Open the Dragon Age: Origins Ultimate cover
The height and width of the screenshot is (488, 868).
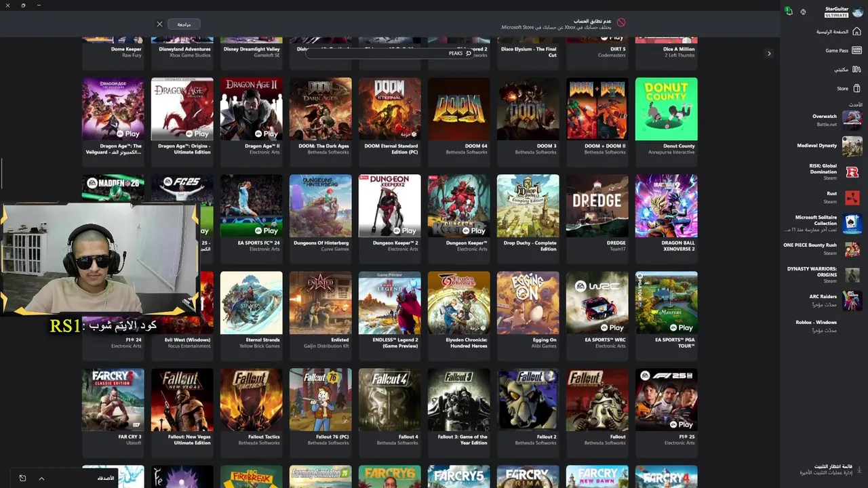point(182,109)
